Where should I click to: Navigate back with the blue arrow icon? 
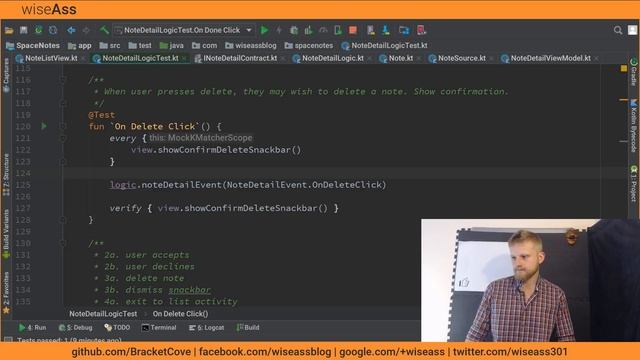click(x=71, y=30)
